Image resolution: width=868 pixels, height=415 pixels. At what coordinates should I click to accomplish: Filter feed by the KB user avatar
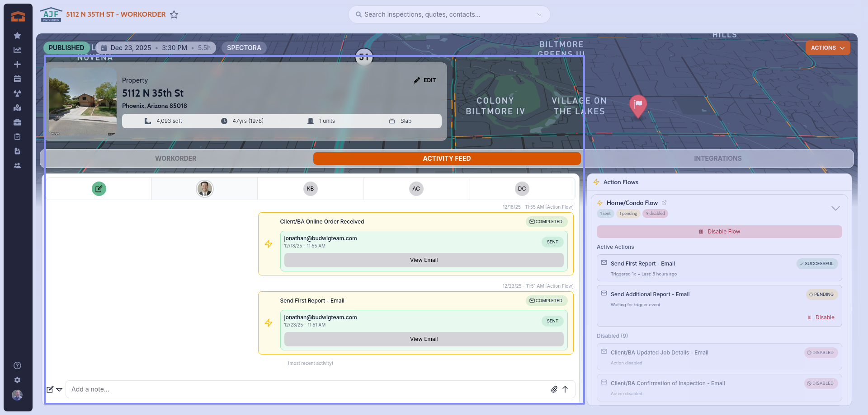310,189
